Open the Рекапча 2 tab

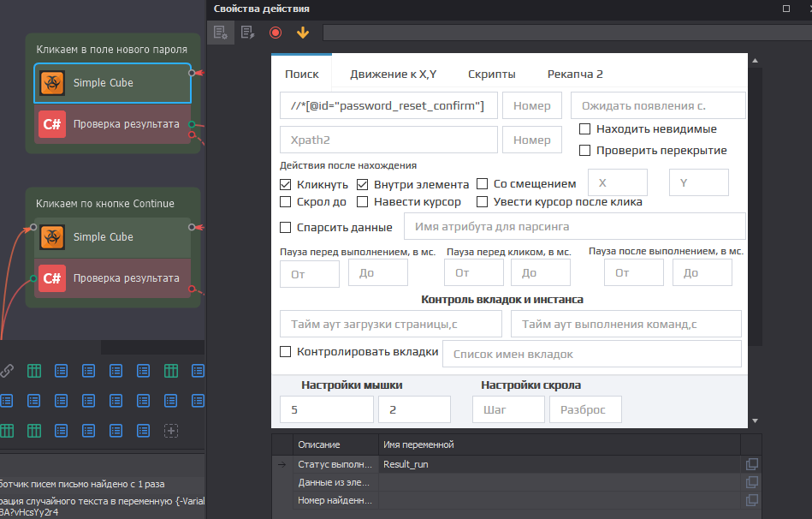575,75
